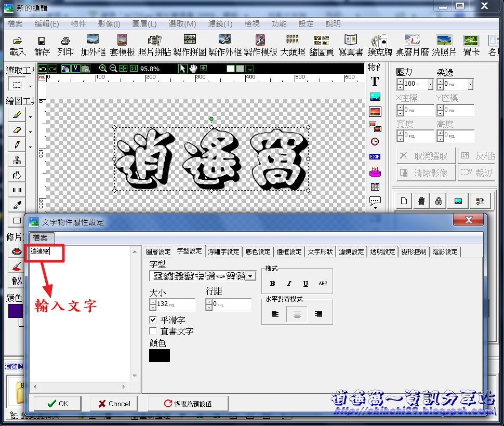Image resolution: width=504 pixels, height=426 pixels.
Task: Open the 撲克牌 playing cards tool
Action: tap(380, 46)
